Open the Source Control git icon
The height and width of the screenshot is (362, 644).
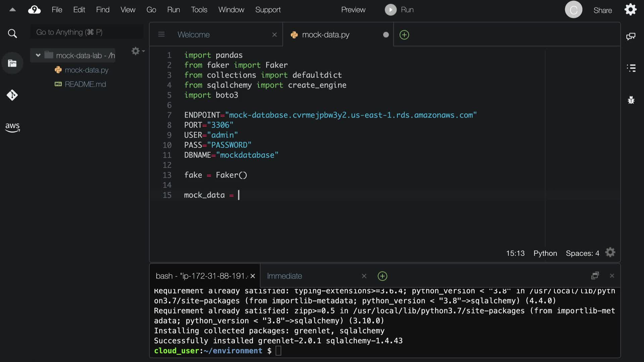(x=12, y=95)
